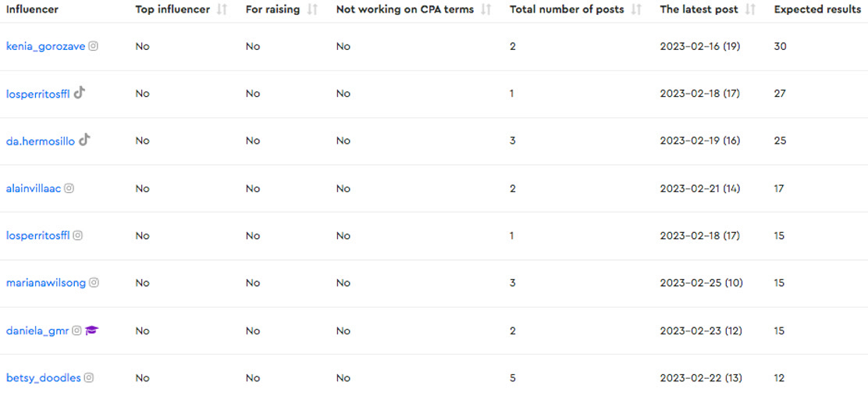
Task: Click Instagram icon next to kenia_gorozave
Action: pyautogui.click(x=94, y=47)
